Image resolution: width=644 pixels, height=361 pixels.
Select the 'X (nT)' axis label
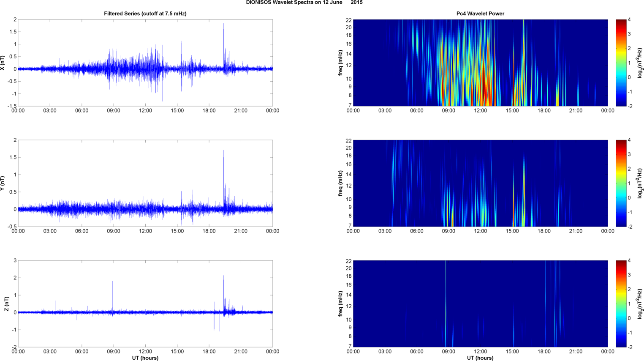3,63
